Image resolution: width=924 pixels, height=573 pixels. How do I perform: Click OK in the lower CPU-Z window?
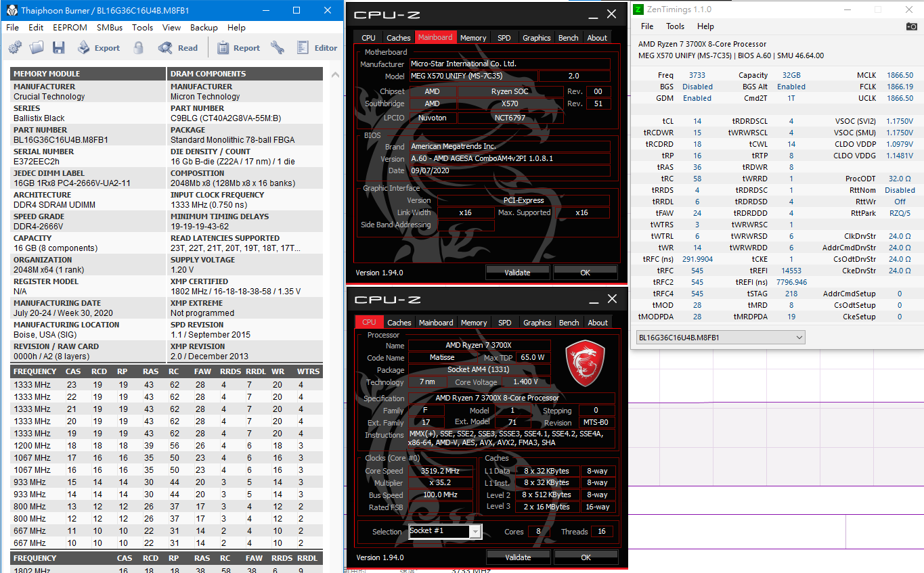click(x=586, y=557)
